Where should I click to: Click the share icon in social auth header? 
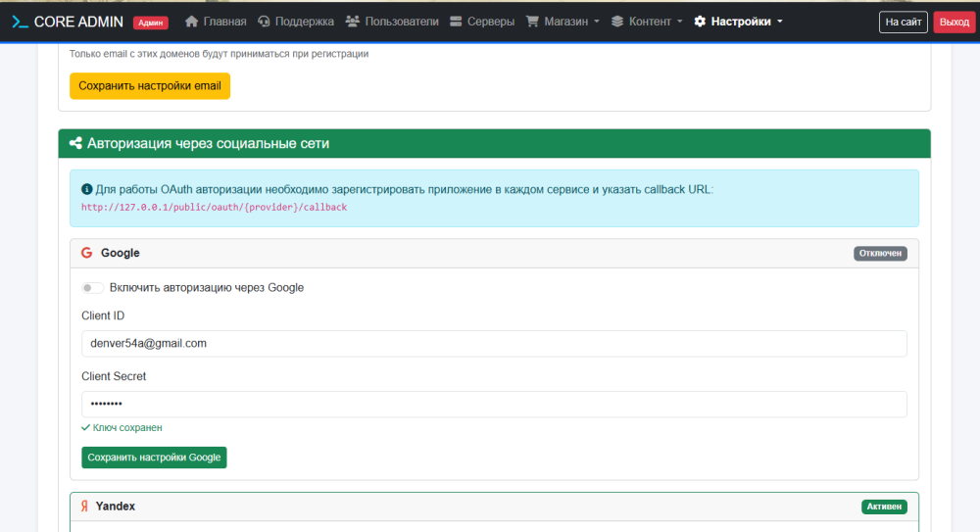pos(75,143)
